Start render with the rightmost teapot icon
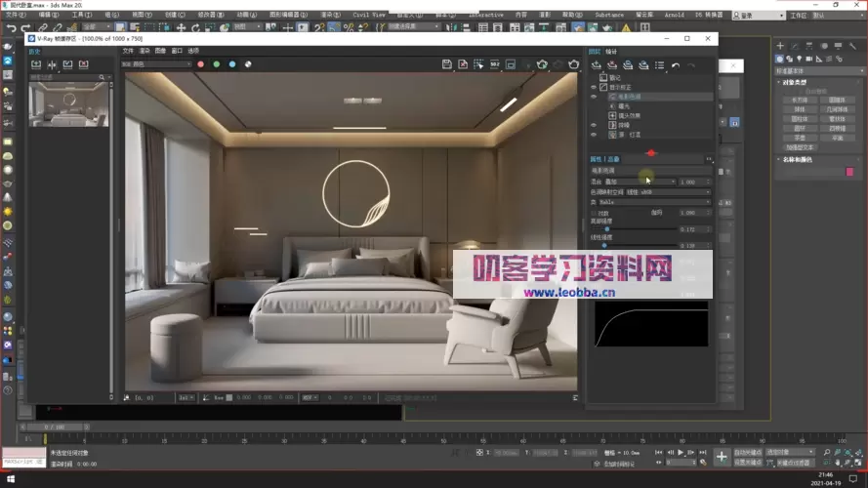Image resolution: width=868 pixels, height=488 pixels. [573, 64]
